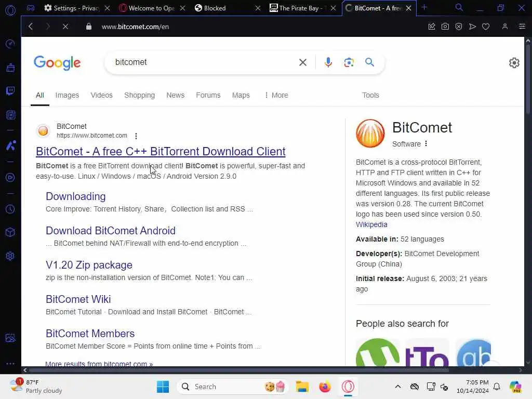Open the weather widget showing 87°F

pyautogui.click(x=36, y=387)
